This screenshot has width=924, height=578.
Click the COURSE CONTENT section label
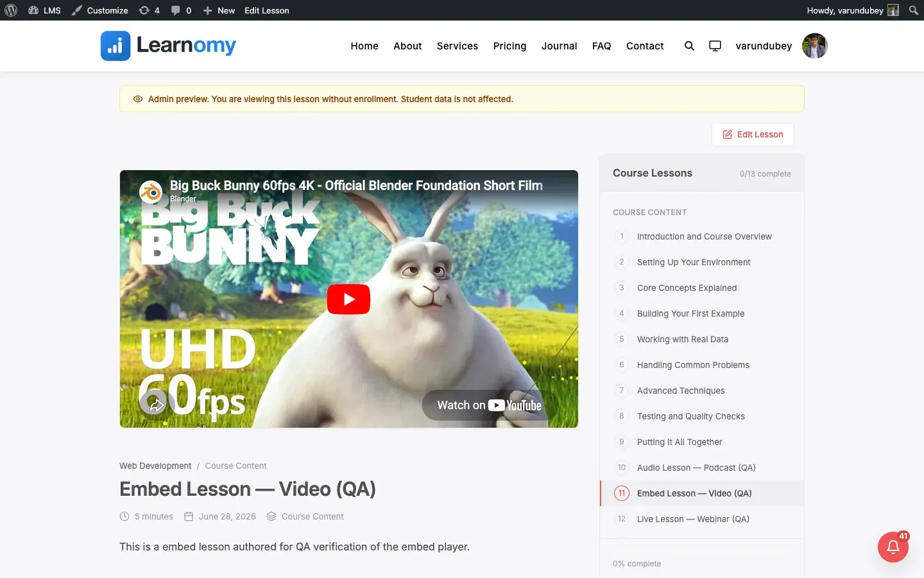pos(649,213)
